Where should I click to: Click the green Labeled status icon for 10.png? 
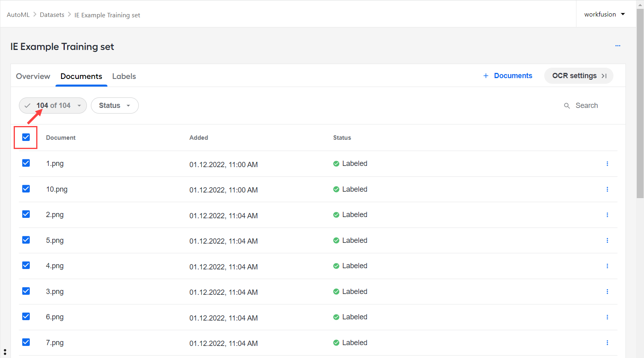[336, 189]
